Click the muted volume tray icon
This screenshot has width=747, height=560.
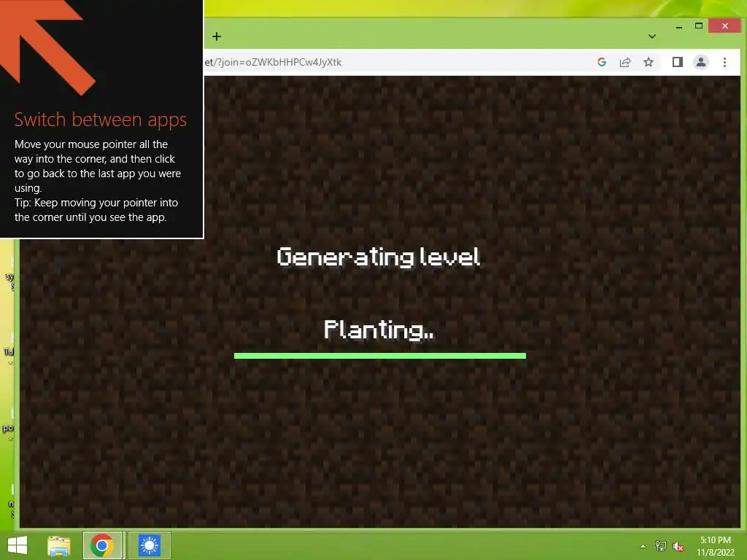coord(678,546)
